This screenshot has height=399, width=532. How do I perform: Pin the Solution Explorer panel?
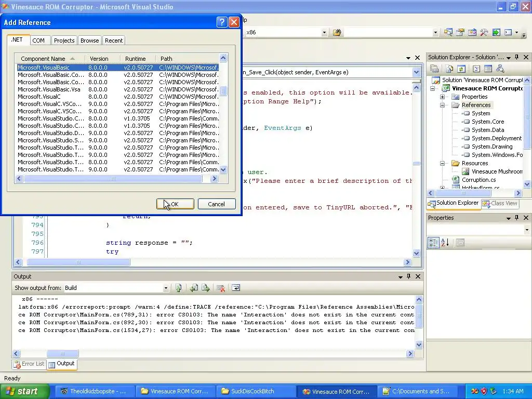coord(517,57)
